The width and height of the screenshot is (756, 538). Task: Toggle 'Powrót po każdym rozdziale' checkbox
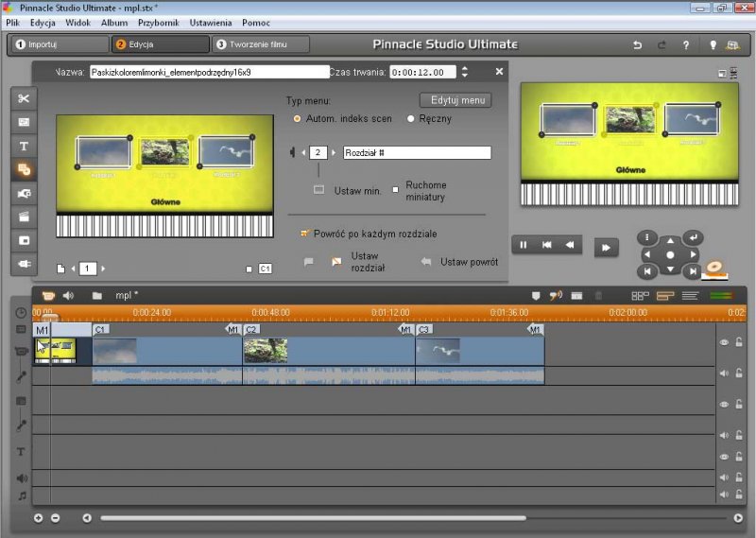point(304,234)
